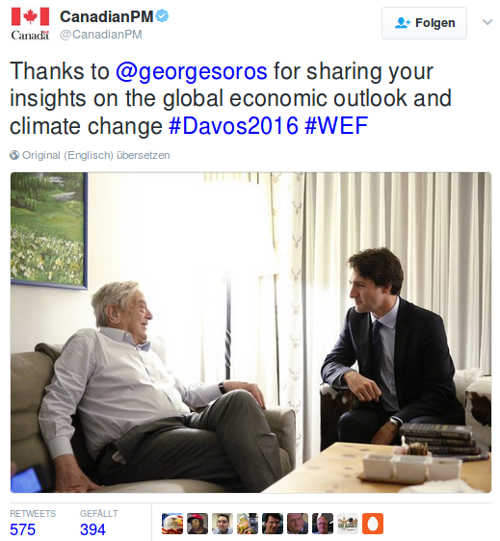Image resolution: width=500 pixels, height=541 pixels.
Task: Click the globe translate icon
Action: click(x=14, y=155)
